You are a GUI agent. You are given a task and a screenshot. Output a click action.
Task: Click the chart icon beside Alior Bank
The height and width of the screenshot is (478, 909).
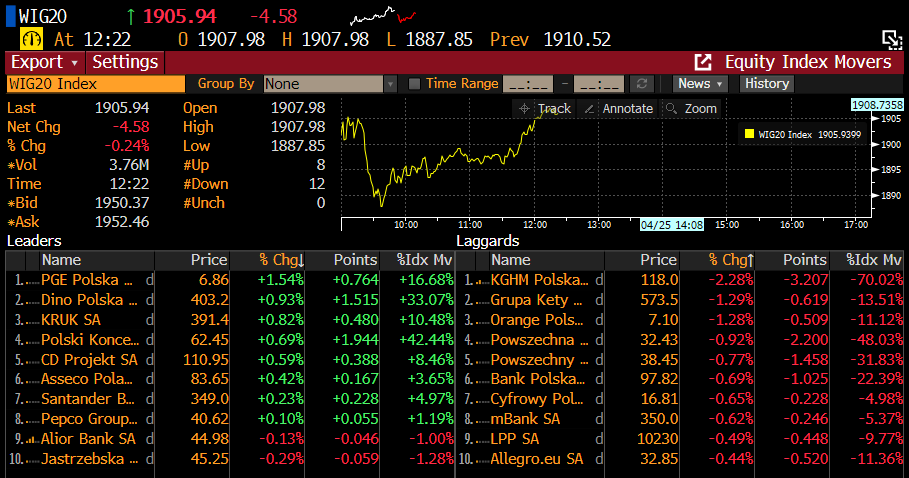pyautogui.click(x=27, y=439)
